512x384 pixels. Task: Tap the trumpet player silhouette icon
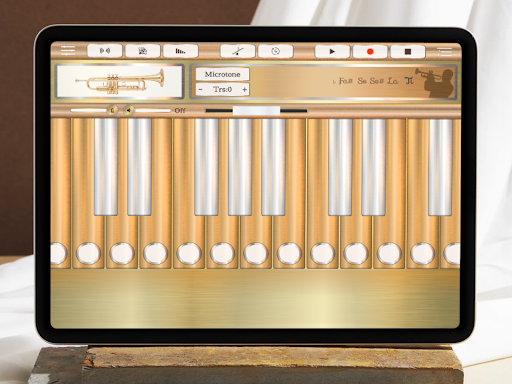[x=435, y=83]
